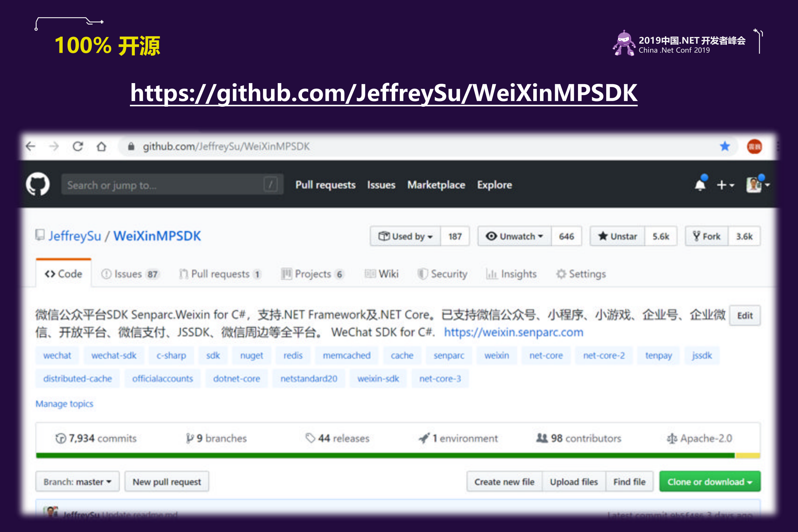The height and width of the screenshot is (532, 798).
Task: Open the Branch: master dropdown
Action: (77, 481)
